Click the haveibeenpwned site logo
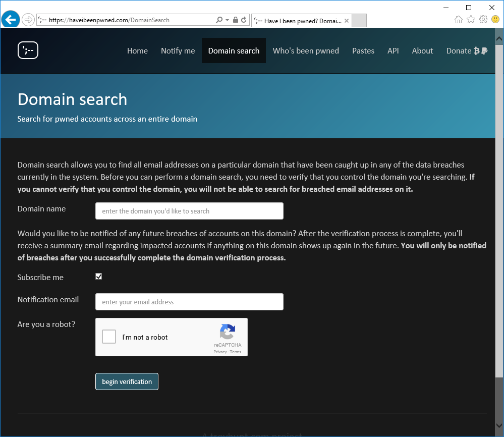This screenshot has height=437, width=504. (x=28, y=50)
